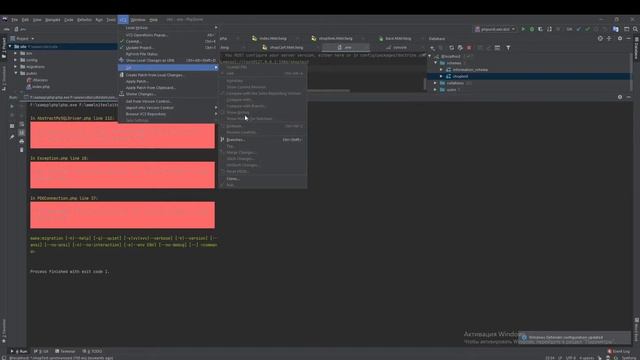640x360 pixels.
Task: Open the Run menu
Action: pos(99,20)
